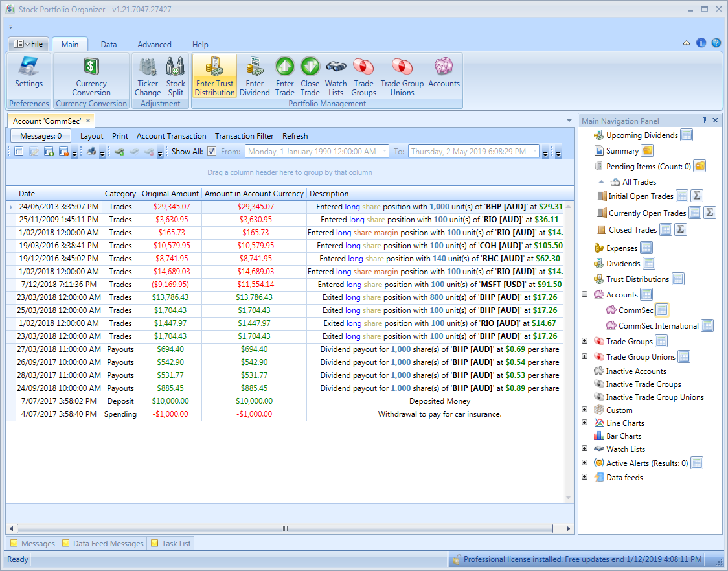Image resolution: width=728 pixels, height=571 pixels.
Task: Click the folder icon next to Summary
Action: pos(647,150)
